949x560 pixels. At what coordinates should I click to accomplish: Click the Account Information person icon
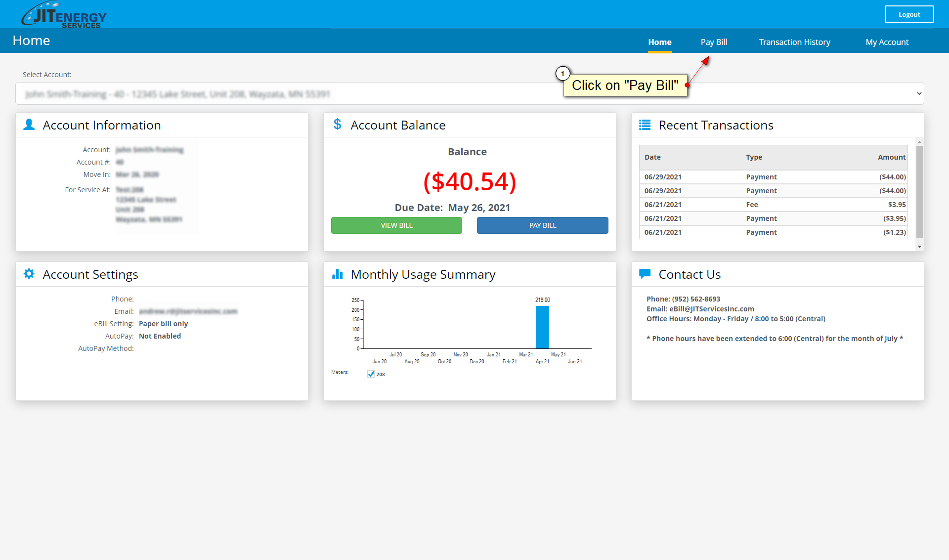click(x=29, y=125)
